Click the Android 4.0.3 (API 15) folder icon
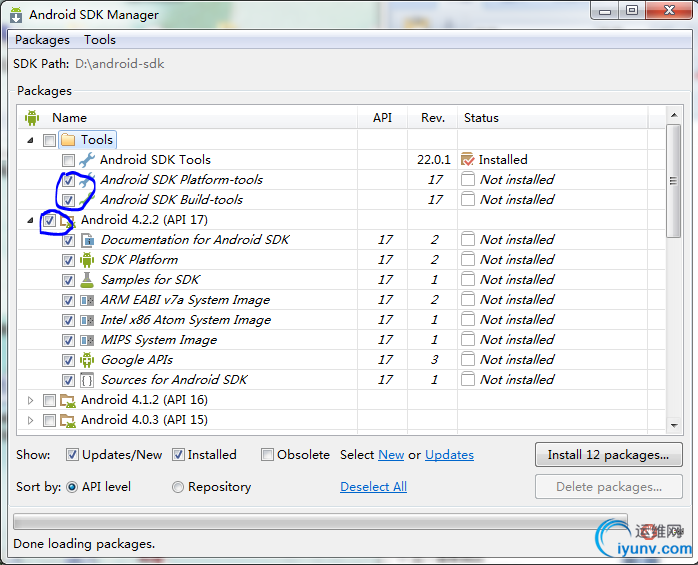The width and height of the screenshot is (698, 565). tap(68, 420)
